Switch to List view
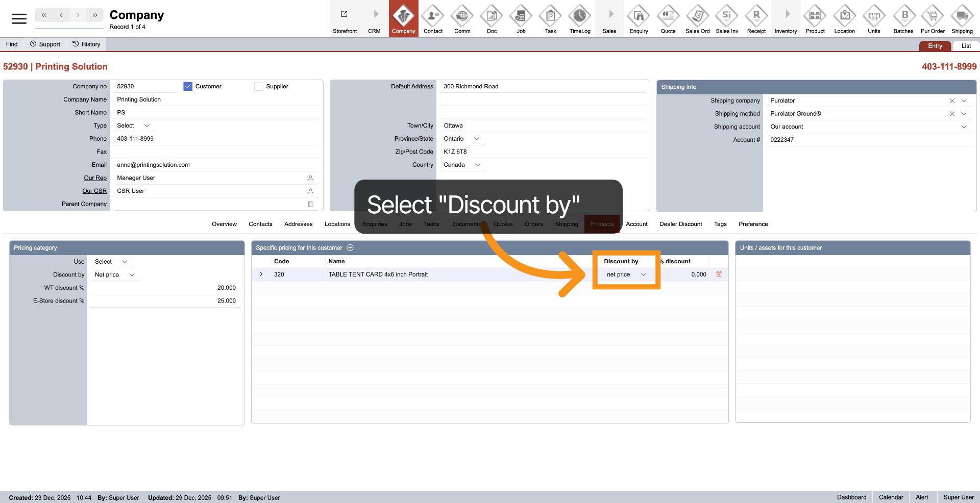Image resolution: width=980 pixels, height=503 pixels. (x=966, y=46)
